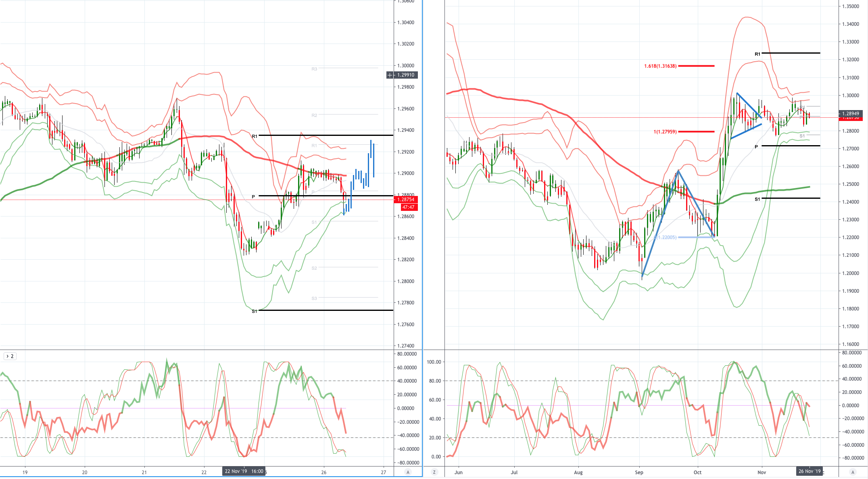Click the faint grey R3 pivot label
868x479 pixels.
(314, 69)
